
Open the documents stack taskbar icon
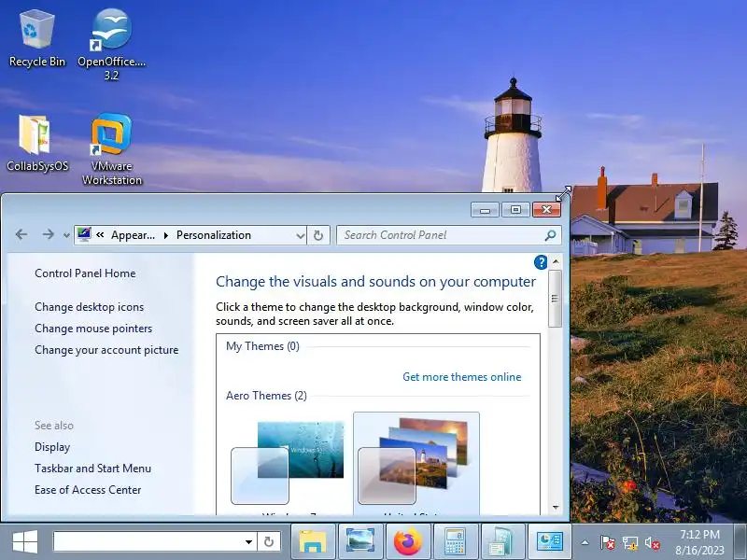[x=501, y=542]
